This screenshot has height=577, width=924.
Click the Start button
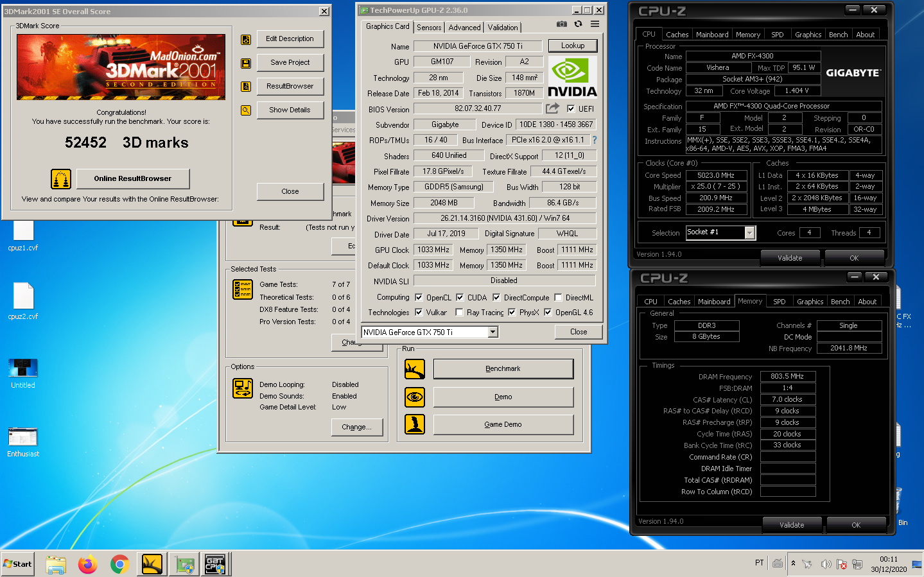[x=18, y=564]
